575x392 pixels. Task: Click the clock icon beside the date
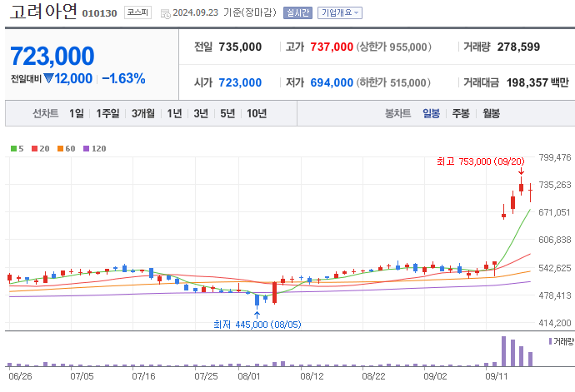point(166,14)
